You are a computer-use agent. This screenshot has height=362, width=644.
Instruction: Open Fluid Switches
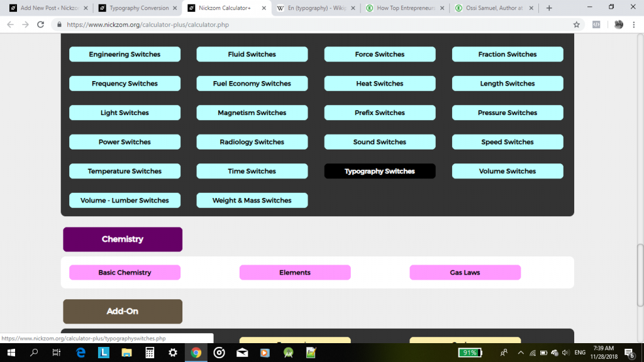coord(252,54)
